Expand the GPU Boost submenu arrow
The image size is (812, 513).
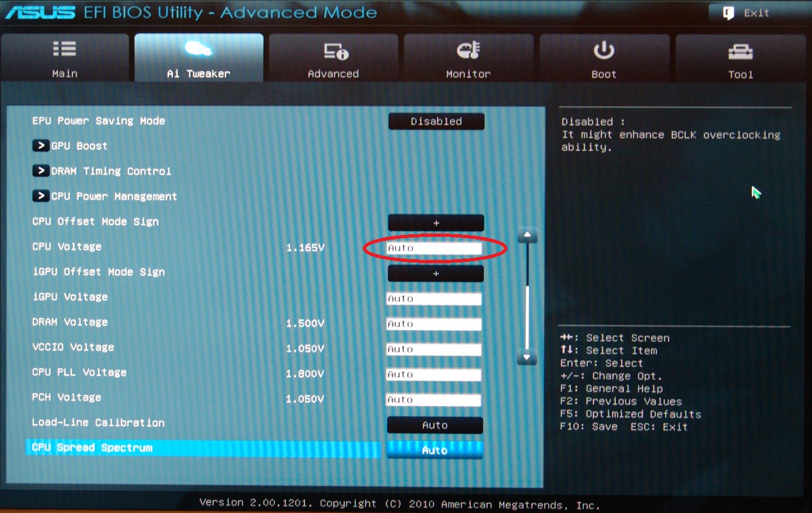coord(41,146)
